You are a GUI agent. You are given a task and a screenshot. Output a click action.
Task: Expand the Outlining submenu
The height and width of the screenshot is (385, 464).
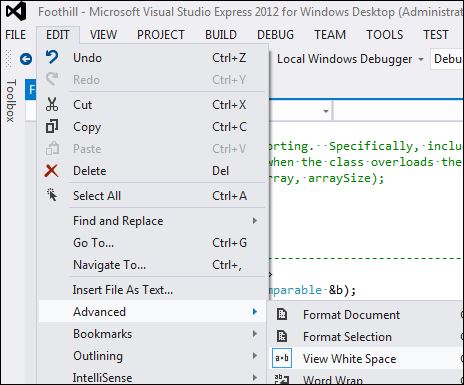(152, 356)
